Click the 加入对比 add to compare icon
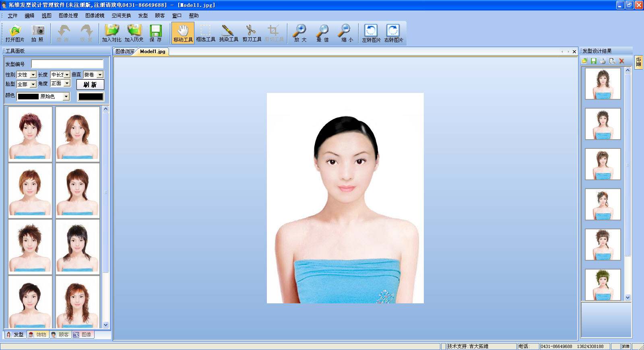644x350 pixels. 111,33
